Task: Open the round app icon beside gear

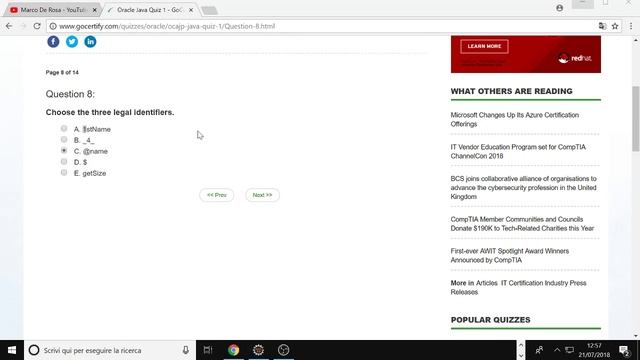Action: [x=283, y=350]
